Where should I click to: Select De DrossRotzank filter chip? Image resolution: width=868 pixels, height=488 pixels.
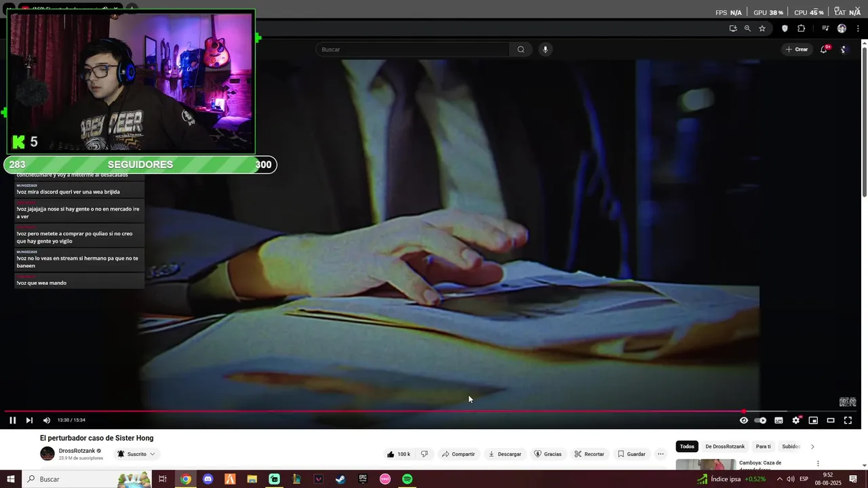[x=725, y=447]
